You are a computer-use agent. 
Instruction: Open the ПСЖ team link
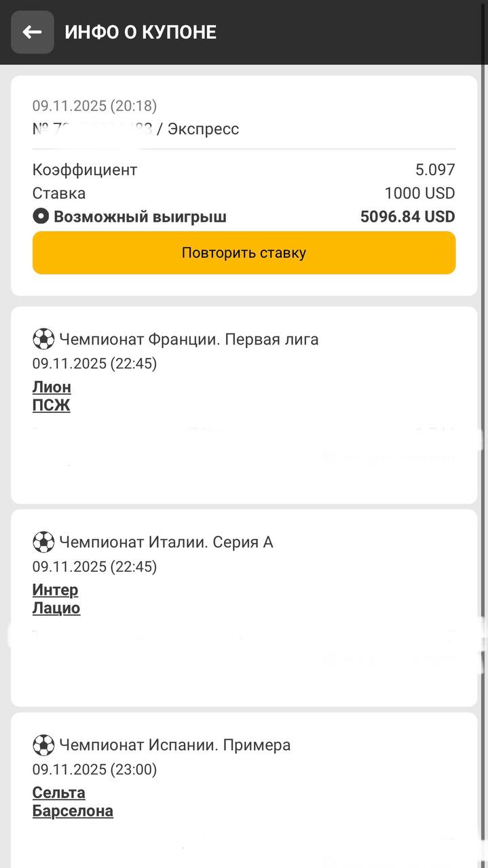tap(51, 406)
